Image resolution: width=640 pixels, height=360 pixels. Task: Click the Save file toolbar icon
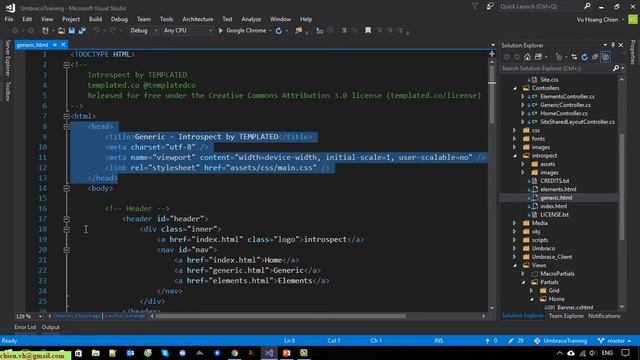tap(72, 31)
